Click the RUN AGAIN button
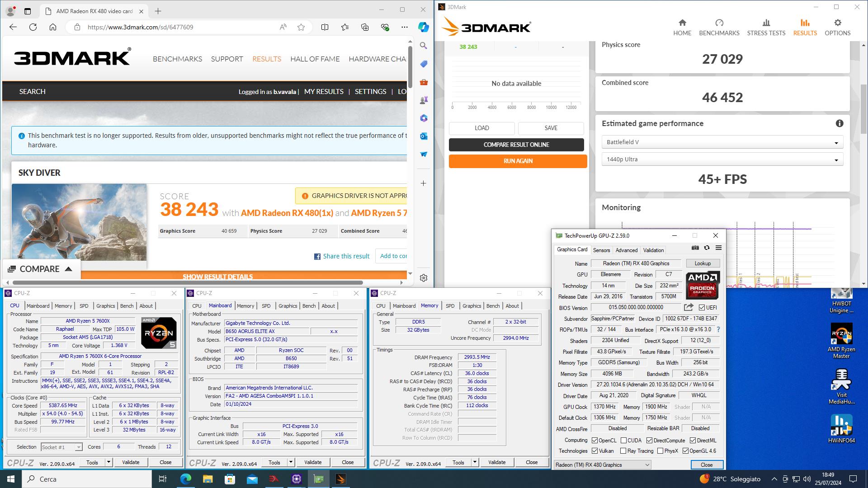This screenshot has width=868, height=488. pos(518,161)
